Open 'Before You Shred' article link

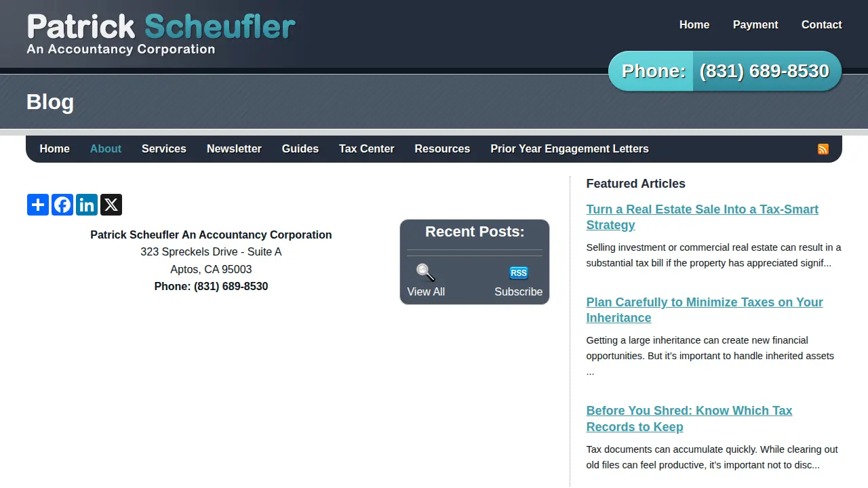pos(689,418)
